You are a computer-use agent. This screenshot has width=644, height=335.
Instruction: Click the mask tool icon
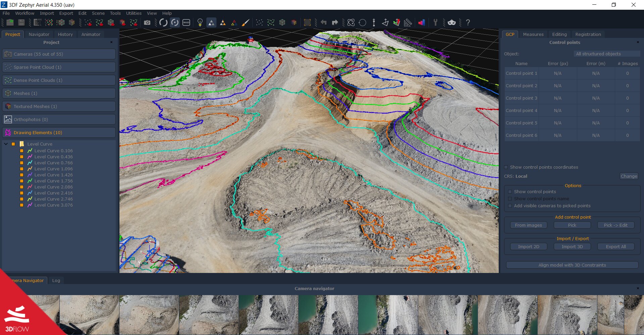pyautogui.click(x=451, y=22)
